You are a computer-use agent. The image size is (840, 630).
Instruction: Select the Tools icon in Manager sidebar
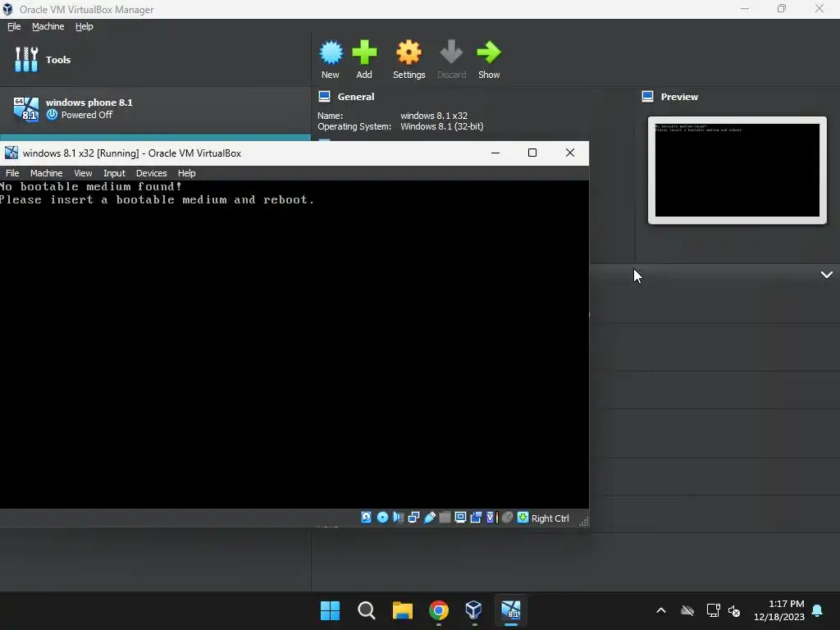(26, 59)
